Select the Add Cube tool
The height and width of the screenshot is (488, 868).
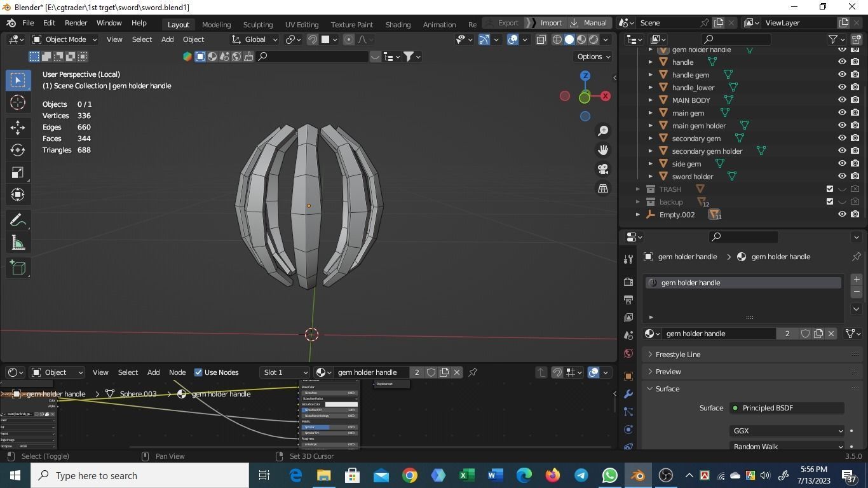[x=18, y=268]
